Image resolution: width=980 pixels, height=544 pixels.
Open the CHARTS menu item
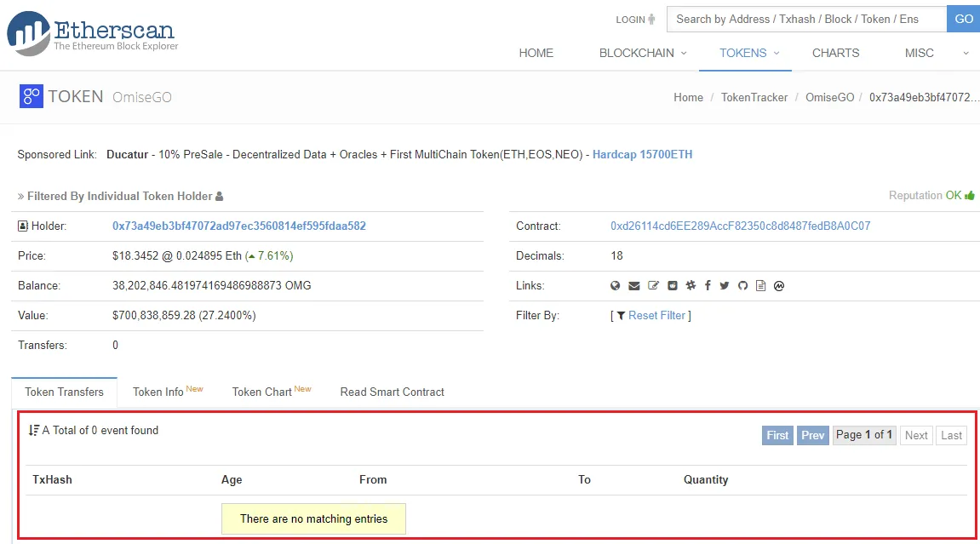click(835, 53)
